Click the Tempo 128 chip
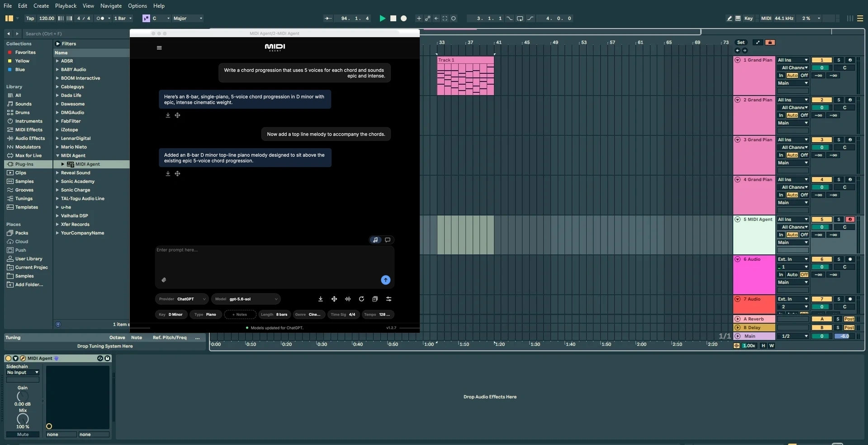868x445 pixels. coord(378,315)
